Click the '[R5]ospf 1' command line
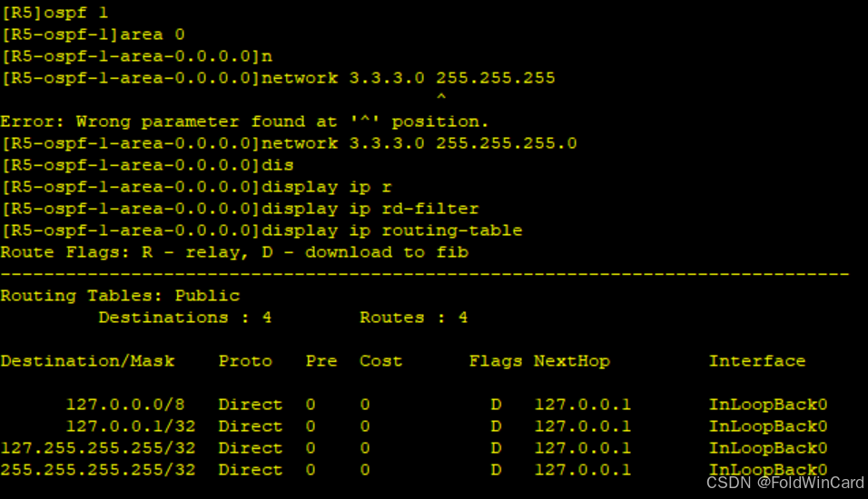Image resolution: width=868 pixels, height=499 pixels. [54, 13]
